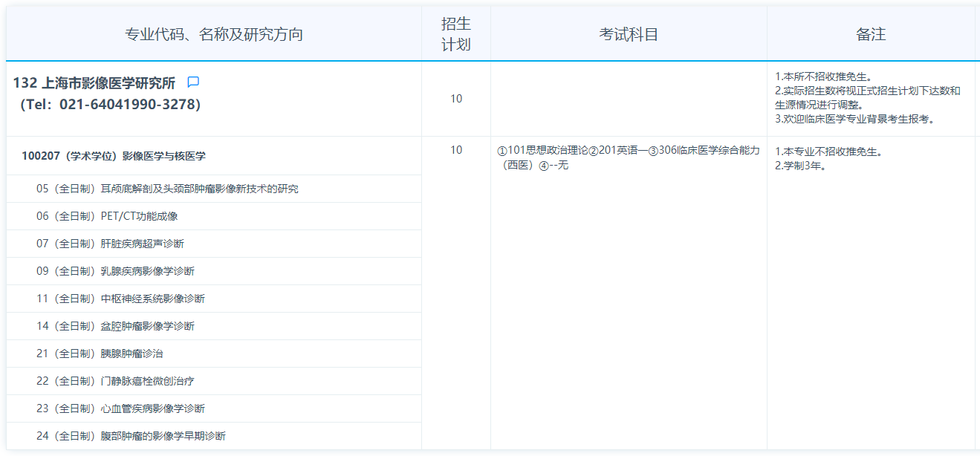Click the 专业代码、名称及研究方向 column header
980x456 pixels.
point(214,35)
